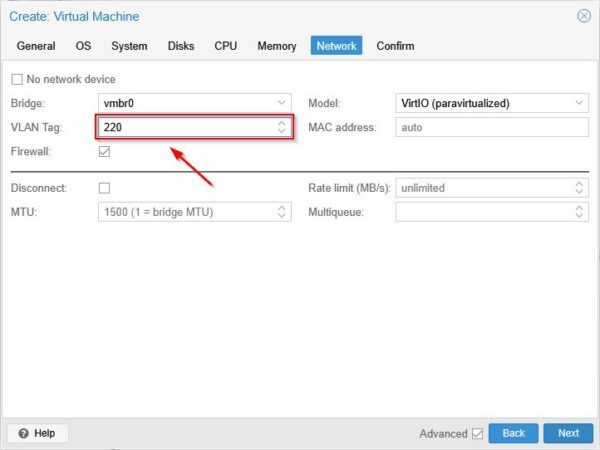Viewport: 600px width, 450px height.
Task: Expand the Bridge vmbr0 dropdown
Action: [x=282, y=103]
